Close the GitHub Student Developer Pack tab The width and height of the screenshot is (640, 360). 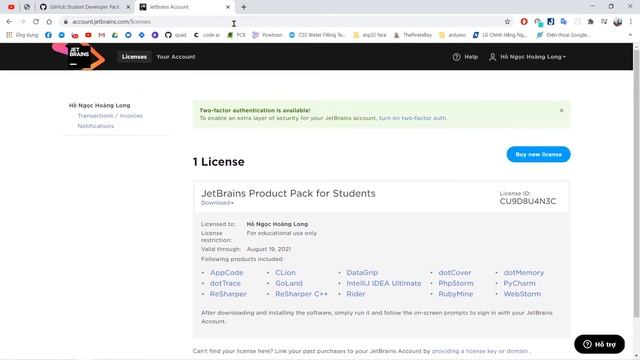[x=128, y=7]
